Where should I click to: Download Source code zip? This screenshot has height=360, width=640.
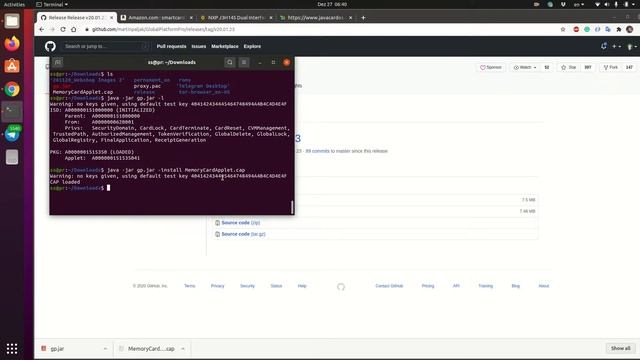point(240,223)
